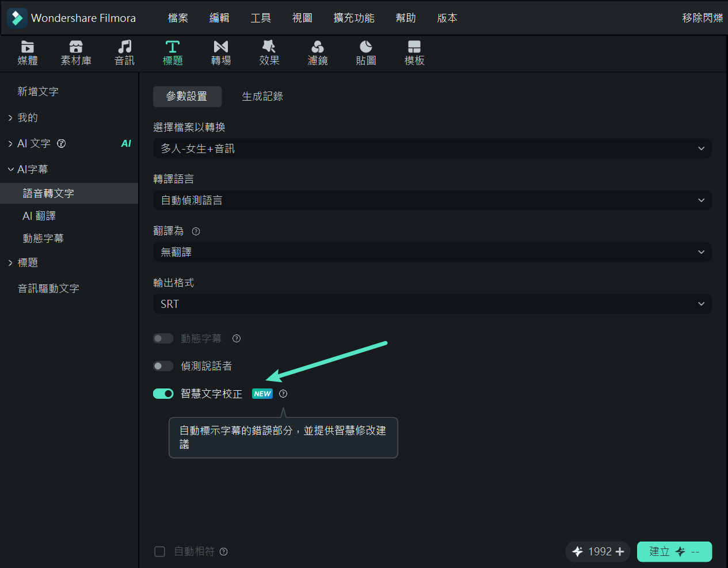Image resolution: width=728 pixels, height=568 pixels.
Task: Select 新增文字 in the sidebar
Action: (x=38, y=92)
